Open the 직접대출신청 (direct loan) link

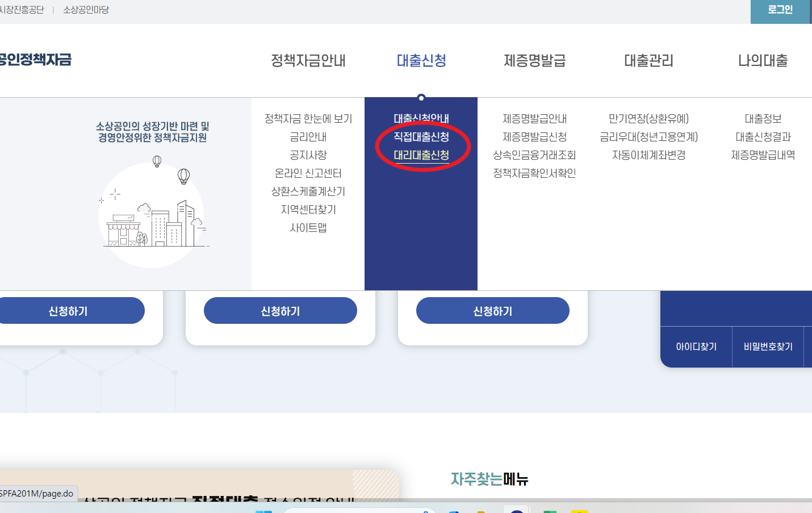coord(422,136)
